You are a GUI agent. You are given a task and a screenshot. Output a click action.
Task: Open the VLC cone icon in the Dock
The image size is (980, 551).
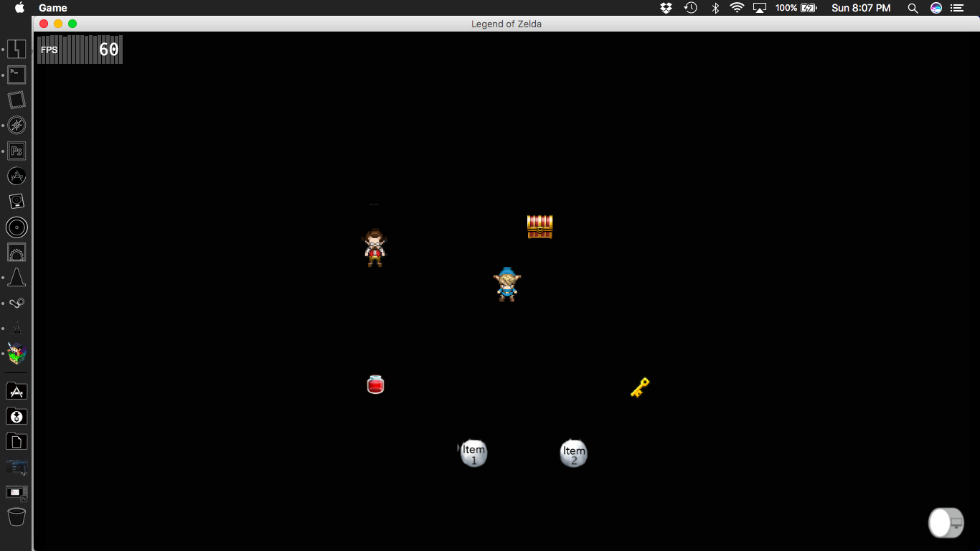[x=17, y=278]
